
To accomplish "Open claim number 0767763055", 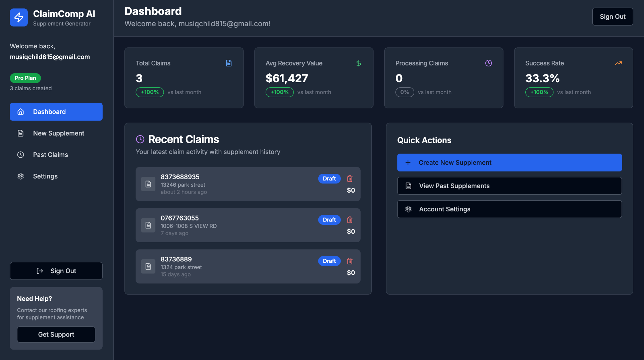I will 180,218.
